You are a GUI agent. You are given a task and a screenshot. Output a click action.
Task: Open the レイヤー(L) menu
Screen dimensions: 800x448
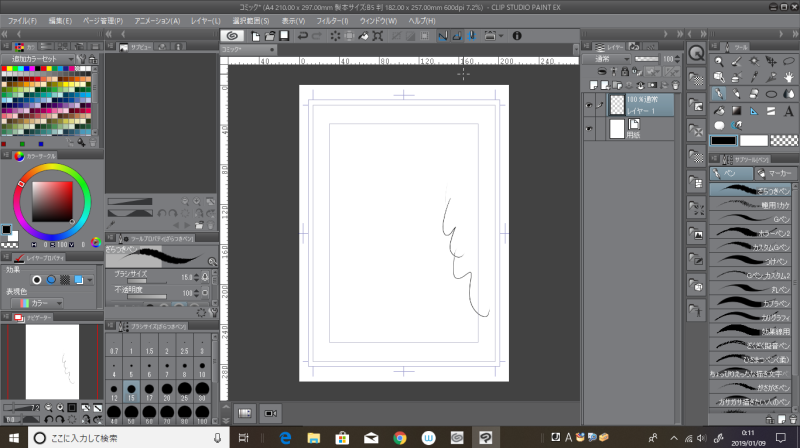tap(205, 20)
